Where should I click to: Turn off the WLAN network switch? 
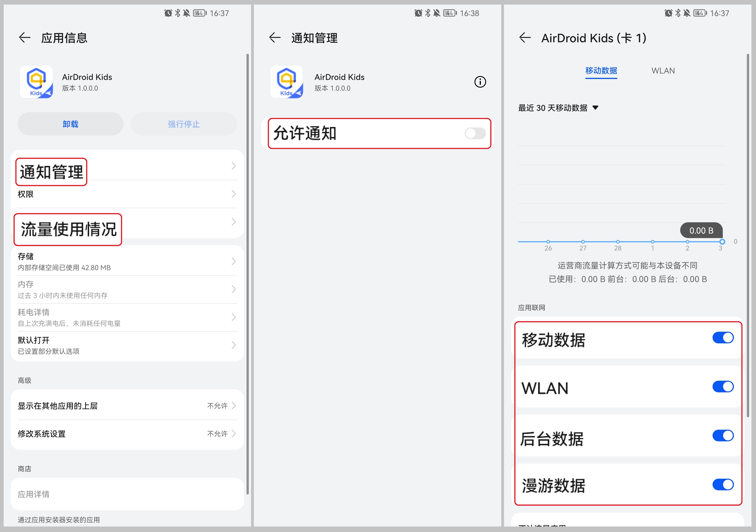[x=723, y=387]
